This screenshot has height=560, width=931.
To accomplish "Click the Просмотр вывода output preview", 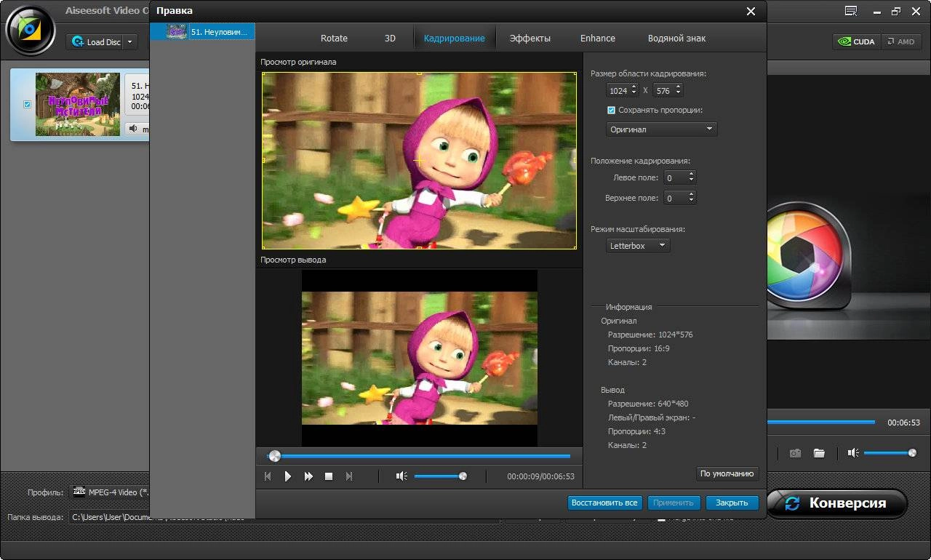I will tap(419, 358).
